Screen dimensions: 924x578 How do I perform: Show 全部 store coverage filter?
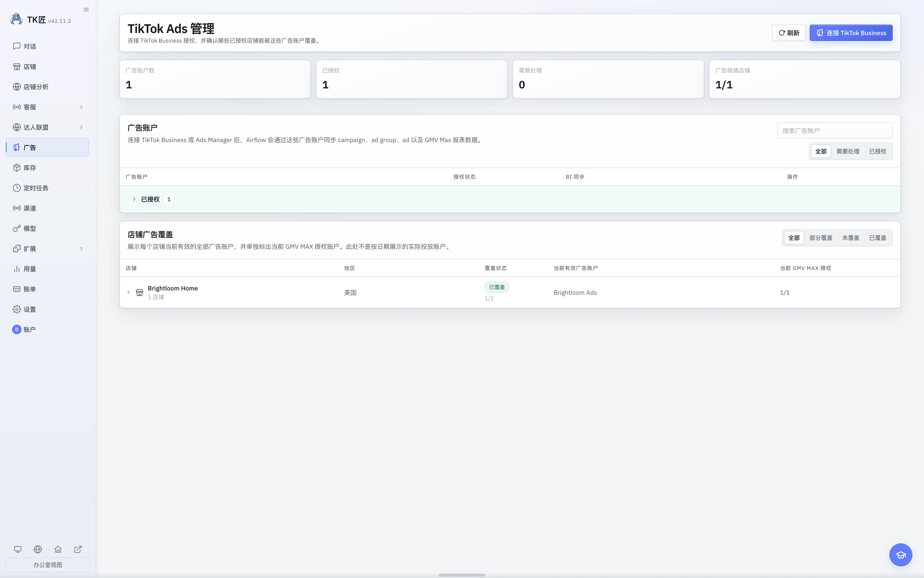pyautogui.click(x=794, y=238)
